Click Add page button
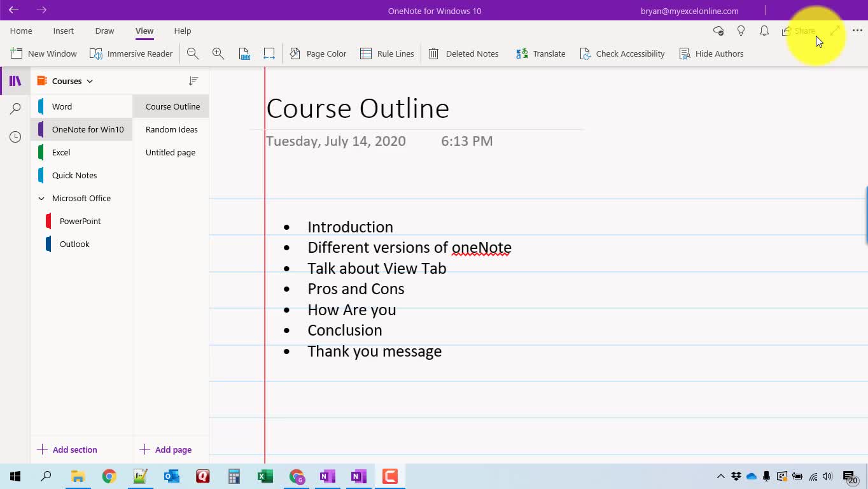The width and height of the screenshot is (868, 489). click(x=165, y=450)
